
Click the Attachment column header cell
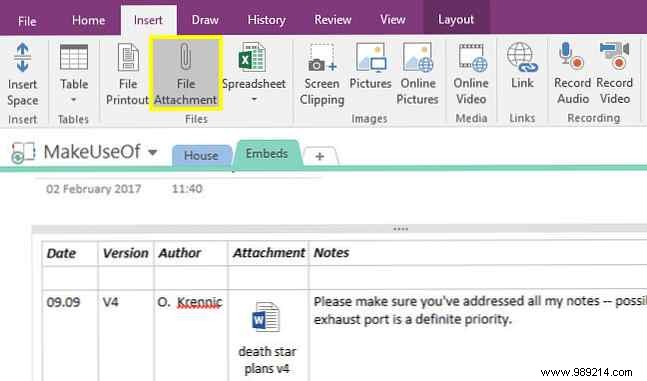268,253
